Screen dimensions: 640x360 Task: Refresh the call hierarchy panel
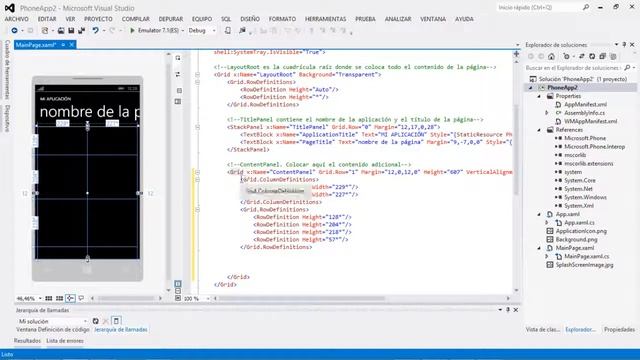pos(96,321)
